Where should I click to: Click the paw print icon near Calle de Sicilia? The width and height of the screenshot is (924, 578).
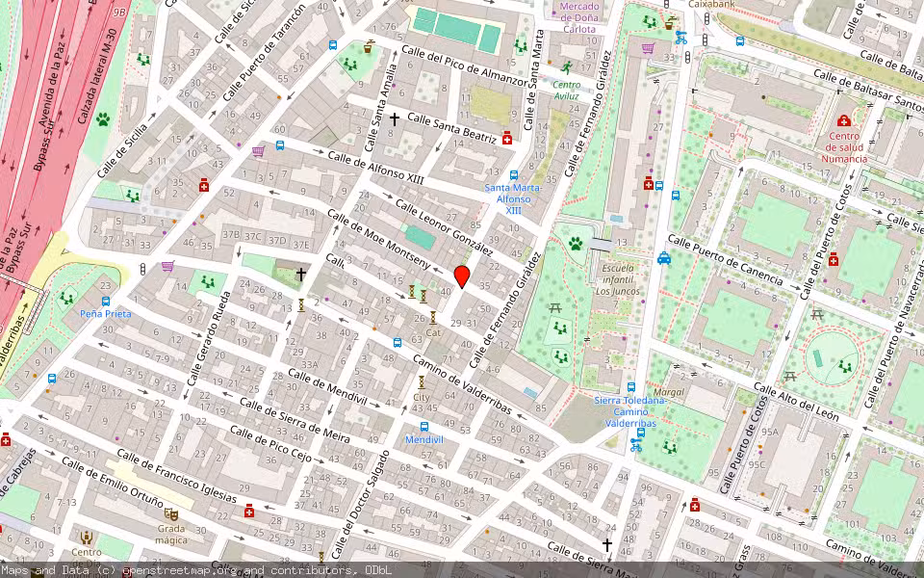pyautogui.click(x=102, y=119)
